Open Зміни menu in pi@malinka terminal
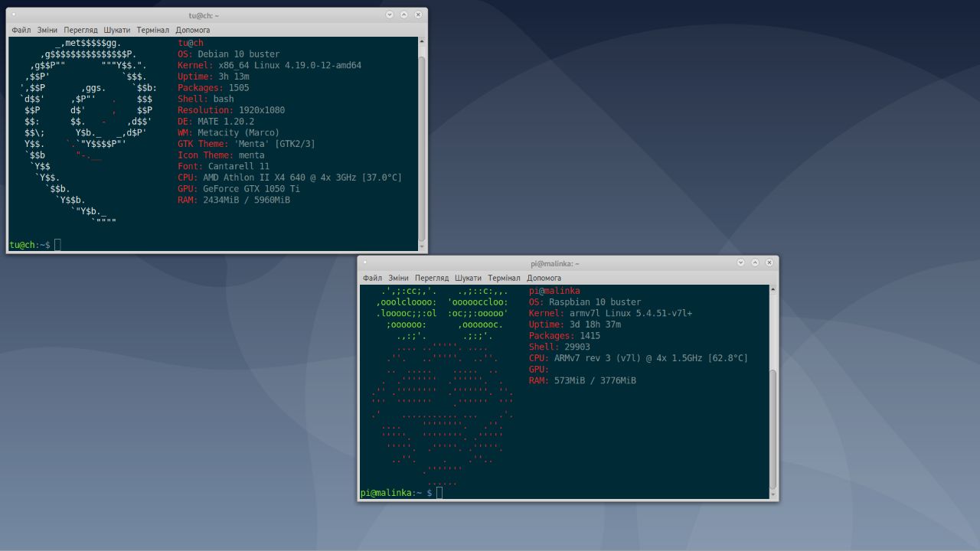This screenshot has width=980, height=551. click(398, 278)
